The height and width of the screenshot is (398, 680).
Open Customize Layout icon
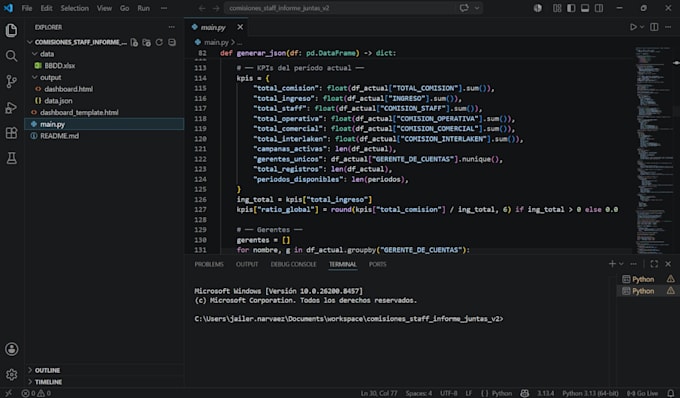pyautogui.click(x=557, y=8)
